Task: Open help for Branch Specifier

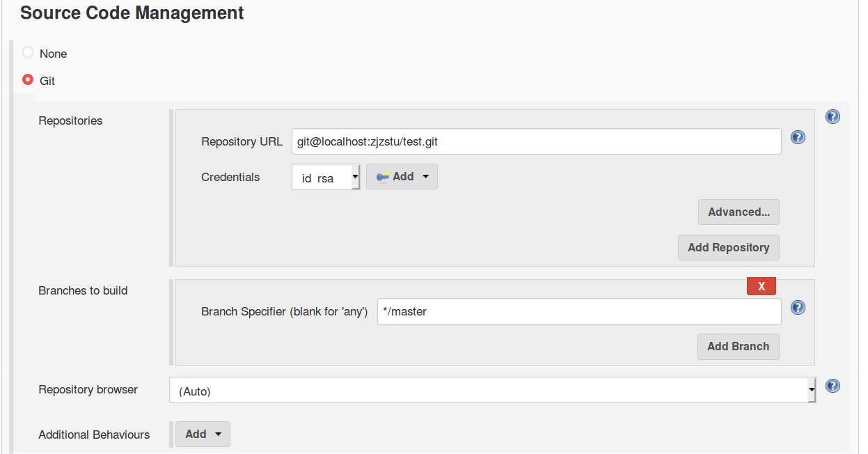Action: click(798, 307)
